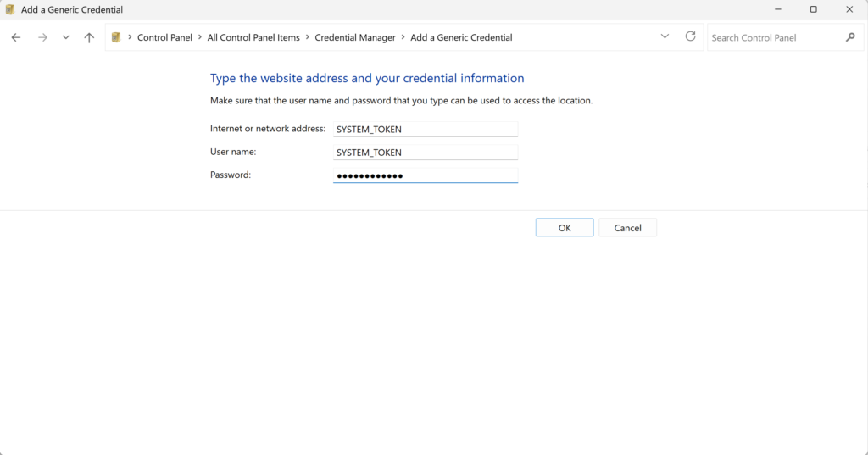868x455 pixels.
Task: Go up one level to Credential Manager
Action: (89, 38)
